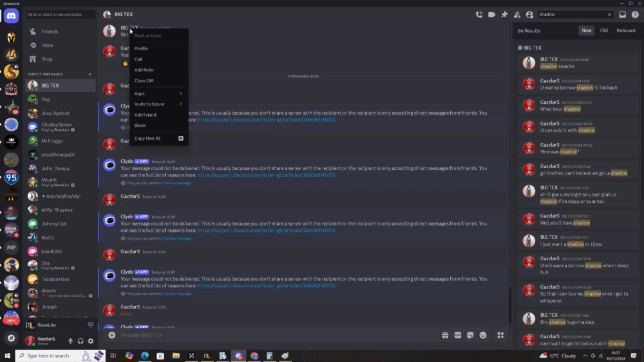Open the inbox icon
The image size is (644, 362).
click(x=623, y=14)
